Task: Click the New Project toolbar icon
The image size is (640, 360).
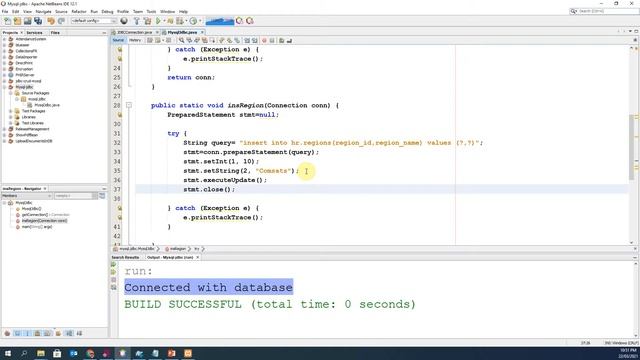Action: pos(17,21)
